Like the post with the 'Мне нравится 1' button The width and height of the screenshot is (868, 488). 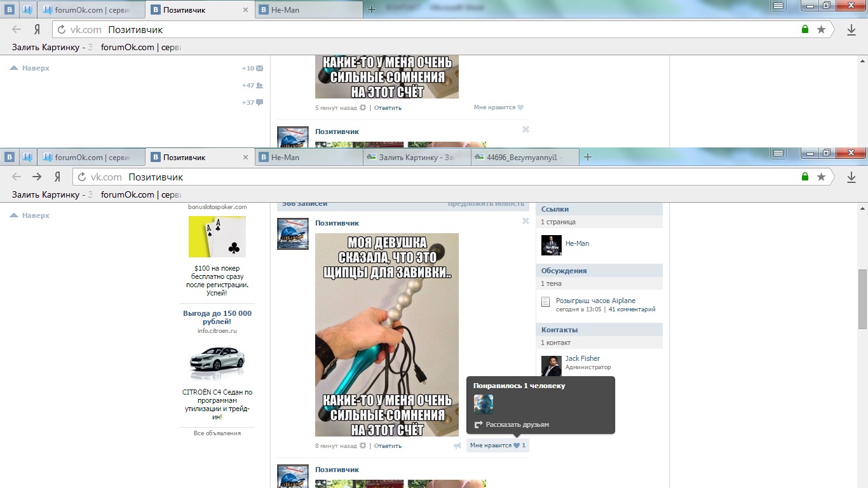(498, 445)
